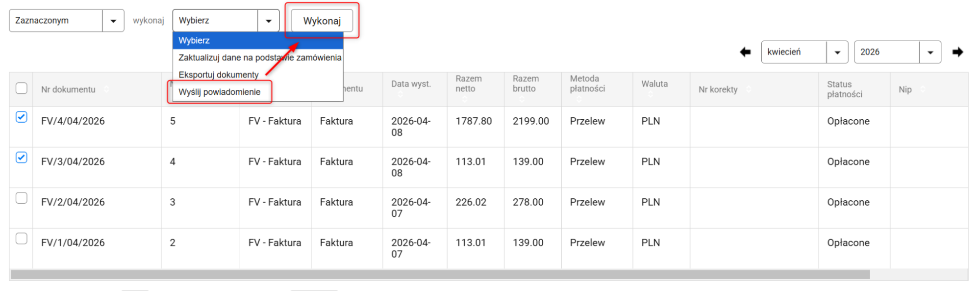Sort by Nip column sort icon
980x291 pixels.
(923, 89)
